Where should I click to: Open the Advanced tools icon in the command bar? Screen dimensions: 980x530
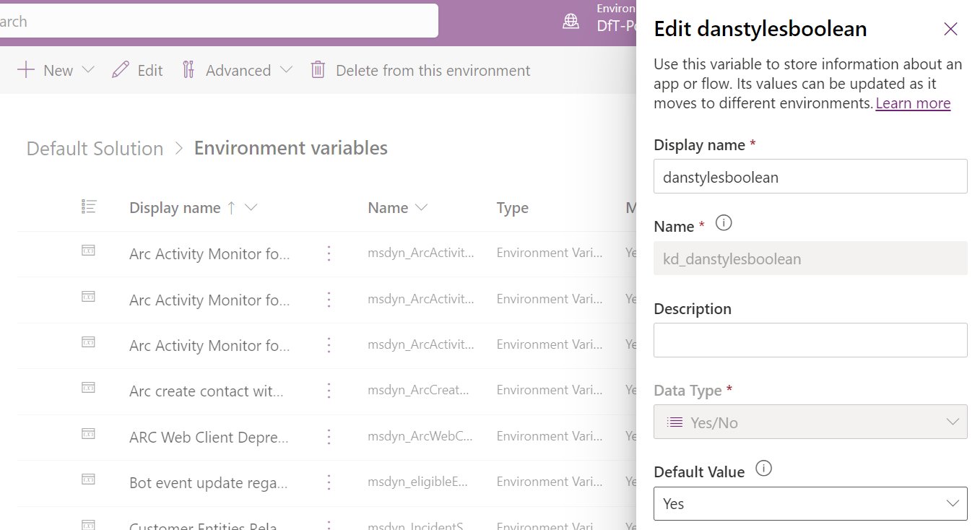[189, 69]
